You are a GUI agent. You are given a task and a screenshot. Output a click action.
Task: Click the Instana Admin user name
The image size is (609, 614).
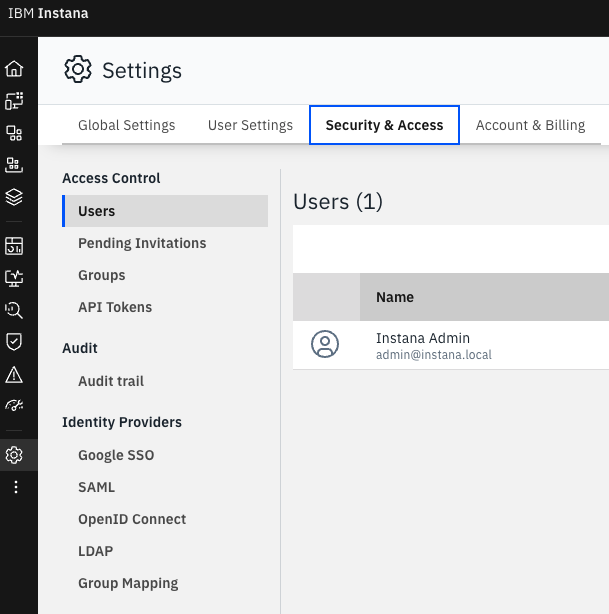tap(423, 338)
